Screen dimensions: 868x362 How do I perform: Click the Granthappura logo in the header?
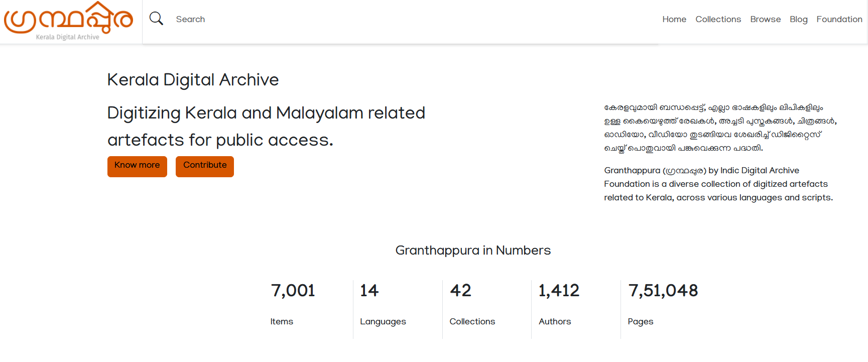[69, 21]
